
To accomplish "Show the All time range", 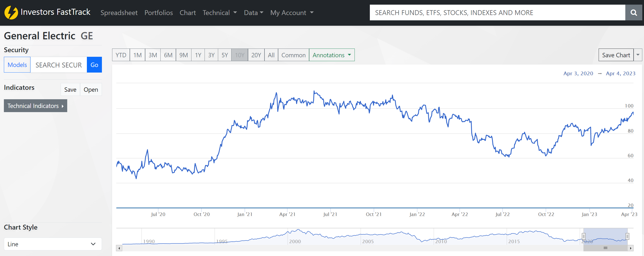I will 271,55.
